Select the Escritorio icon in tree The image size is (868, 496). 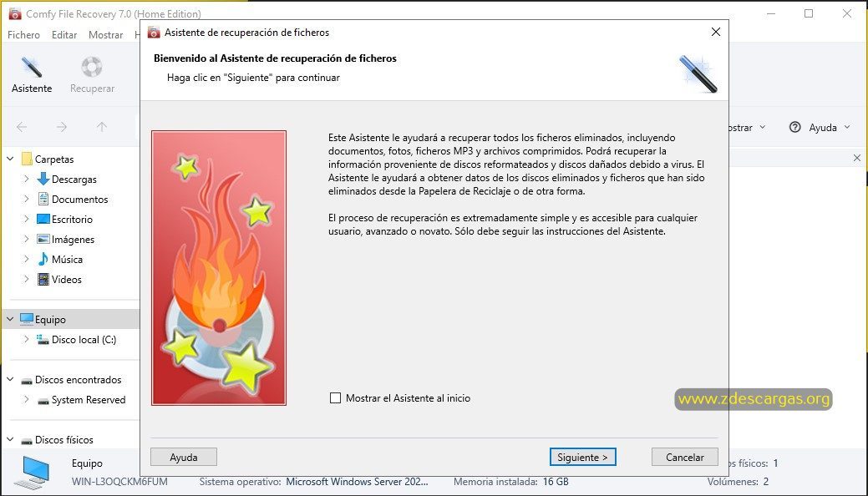43,219
